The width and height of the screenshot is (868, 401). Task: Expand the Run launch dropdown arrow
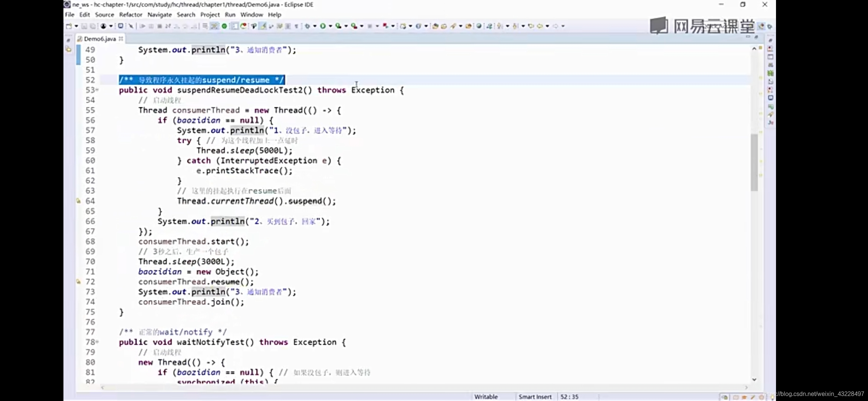[x=330, y=26]
